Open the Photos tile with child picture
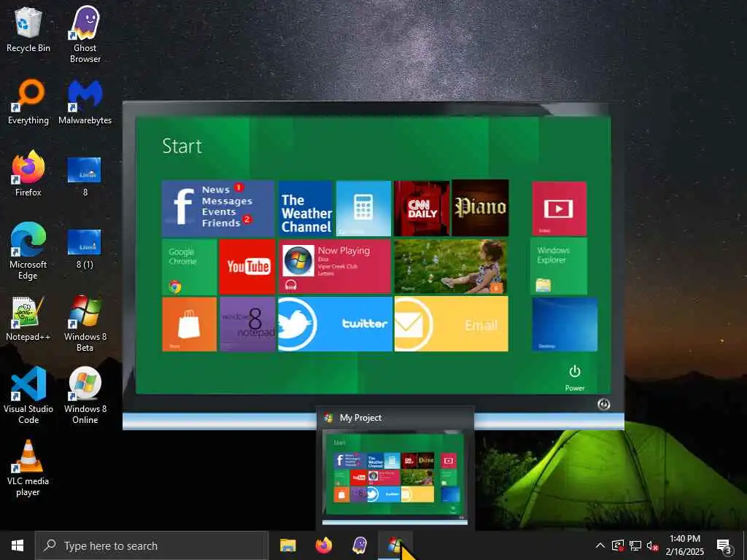The width and height of the screenshot is (747, 560). (x=451, y=267)
